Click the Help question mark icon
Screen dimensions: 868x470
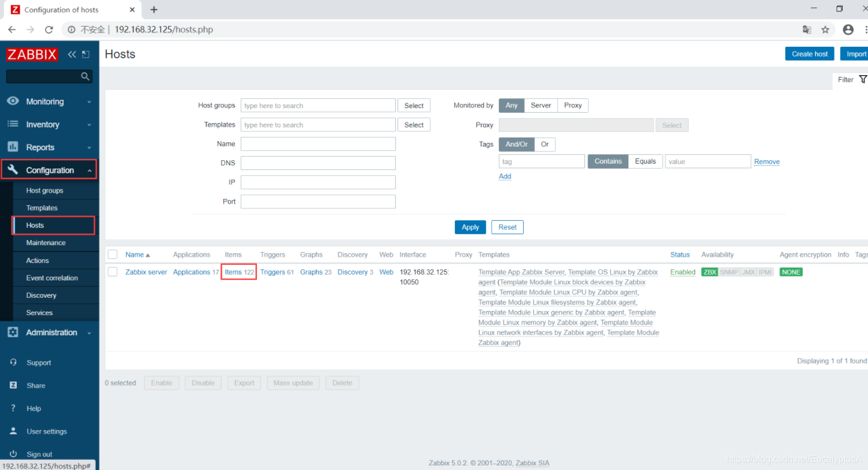pos(13,408)
